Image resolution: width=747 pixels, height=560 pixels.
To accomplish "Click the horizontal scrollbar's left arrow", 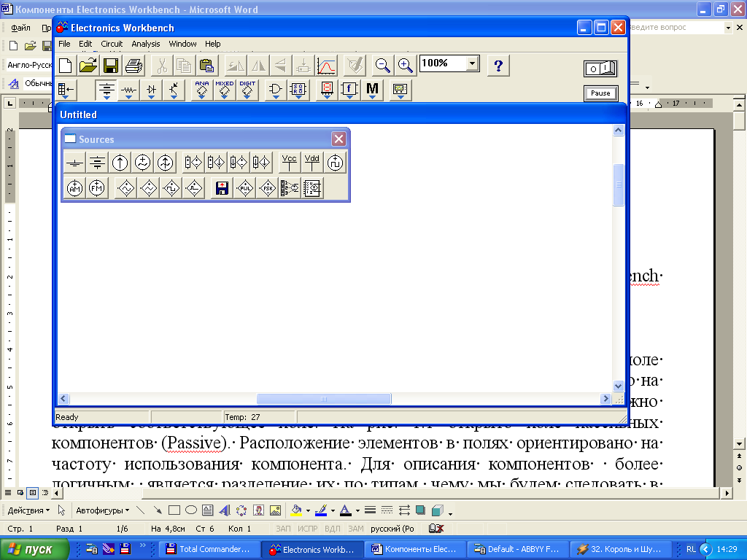I will click(x=63, y=399).
